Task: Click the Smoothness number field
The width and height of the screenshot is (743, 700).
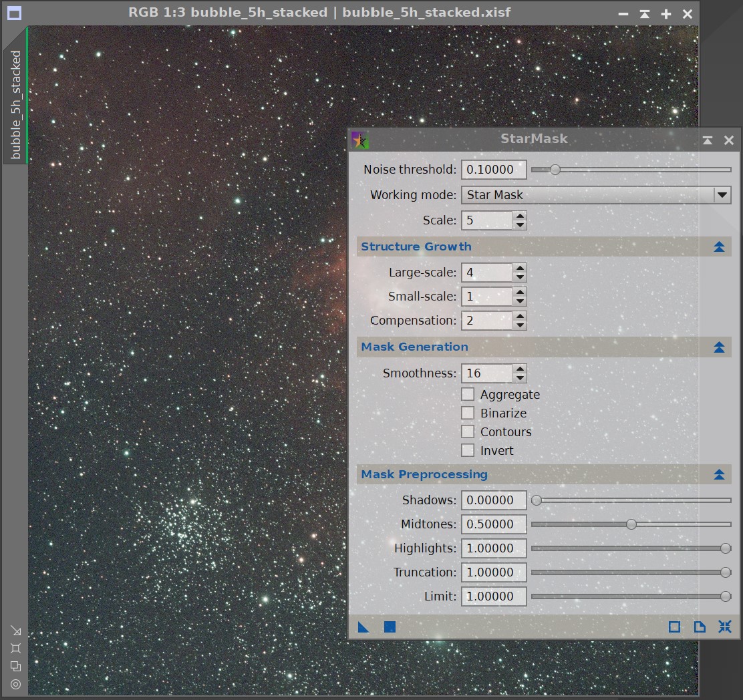Action: [x=487, y=373]
